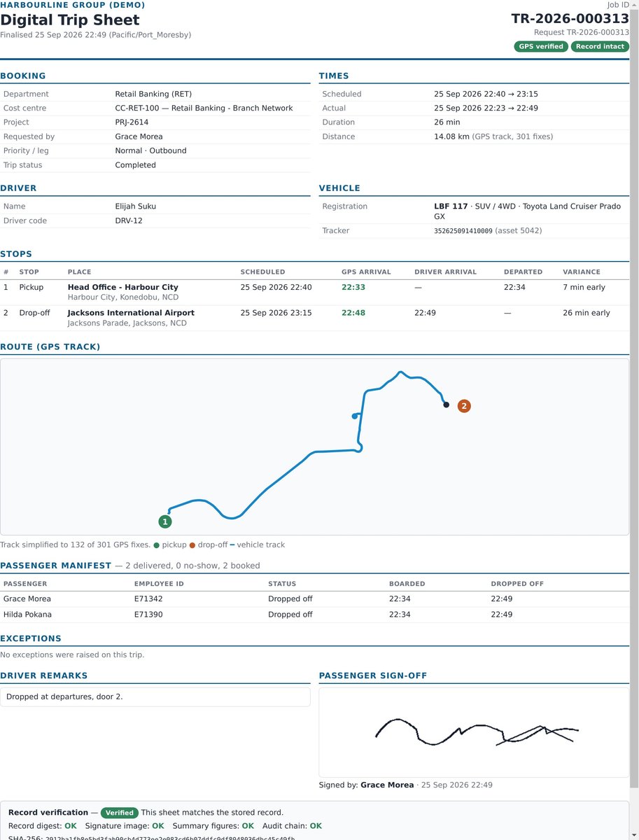The height and width of the screenshot is (840, 639).
Task: Click the VARIANCE column header
Action: (x=582, y=272)
